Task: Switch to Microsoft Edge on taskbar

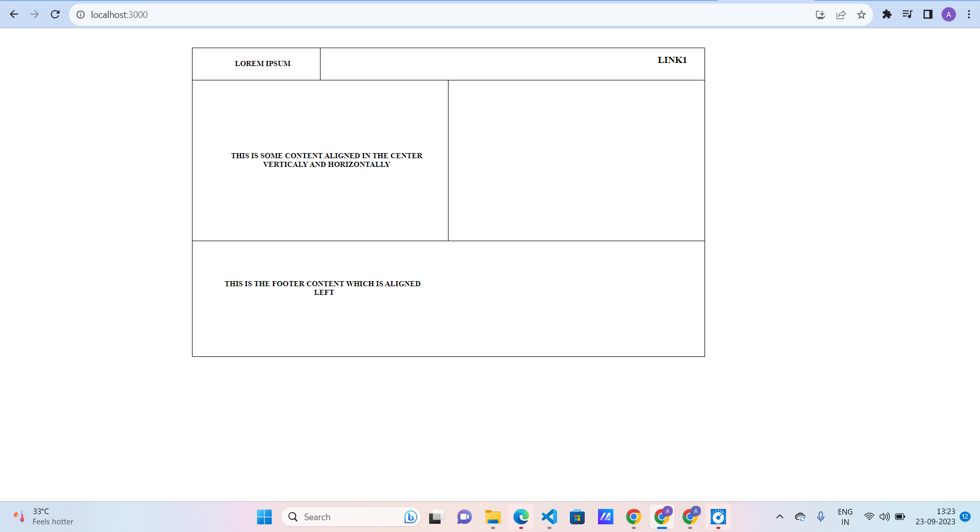Action: pos(521,517)
